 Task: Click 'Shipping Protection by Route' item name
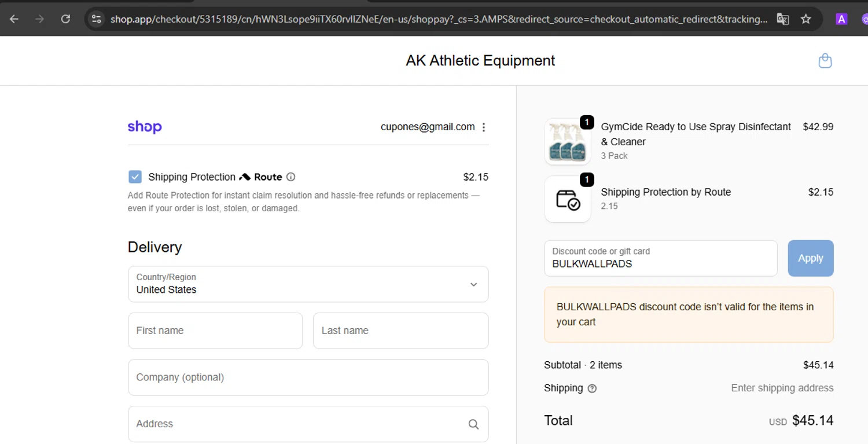(x=665, y=192)
